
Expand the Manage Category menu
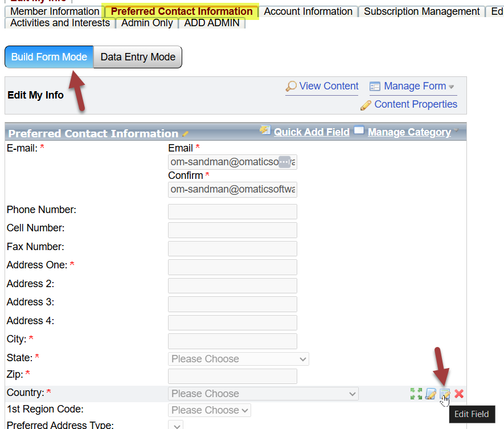[x=409, y=132]
